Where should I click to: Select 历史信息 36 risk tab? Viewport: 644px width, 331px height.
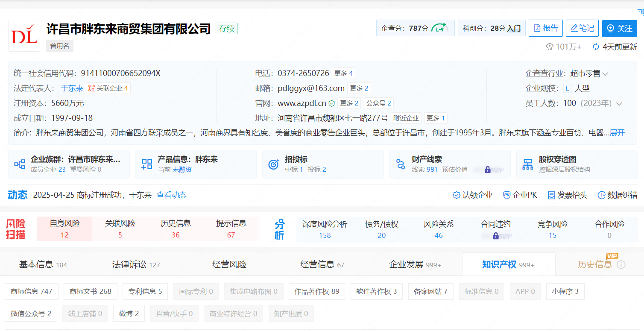(x=176, y=229)
